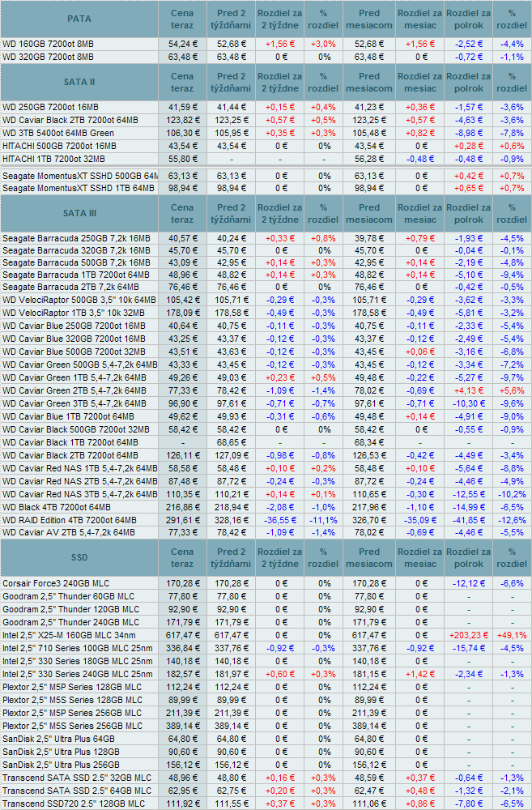This screenshot has width=532, height=810.
Task: Click Seagate MomentusXT SSHD 1TB 64MB
Action: click(x=79, y=189)
